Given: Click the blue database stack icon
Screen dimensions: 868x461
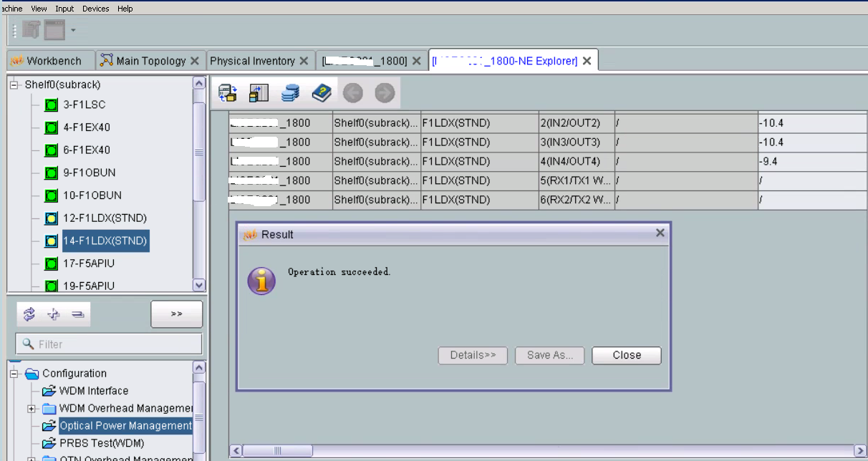Looking at the screenshot, I should [290, 92].
